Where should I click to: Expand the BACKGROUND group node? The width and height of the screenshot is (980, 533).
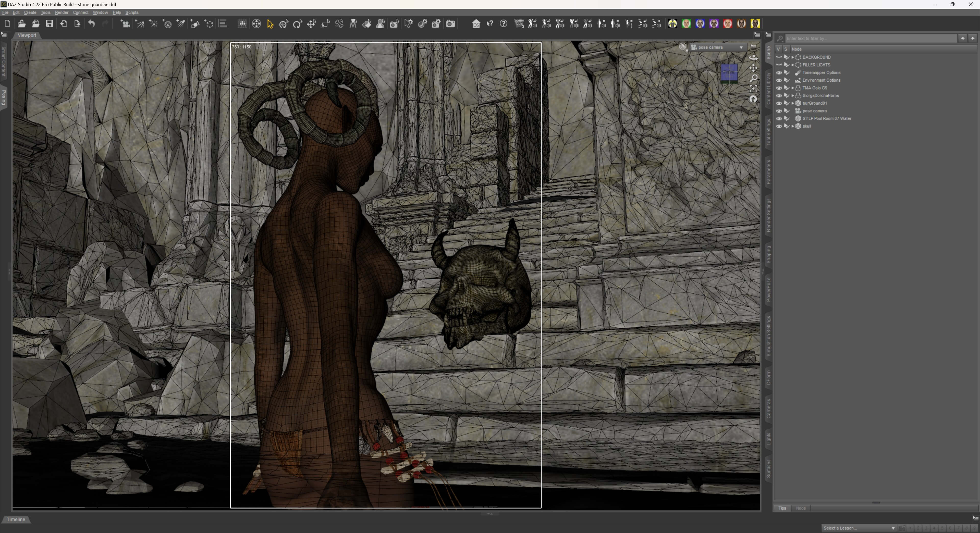(x=793, y=57)
